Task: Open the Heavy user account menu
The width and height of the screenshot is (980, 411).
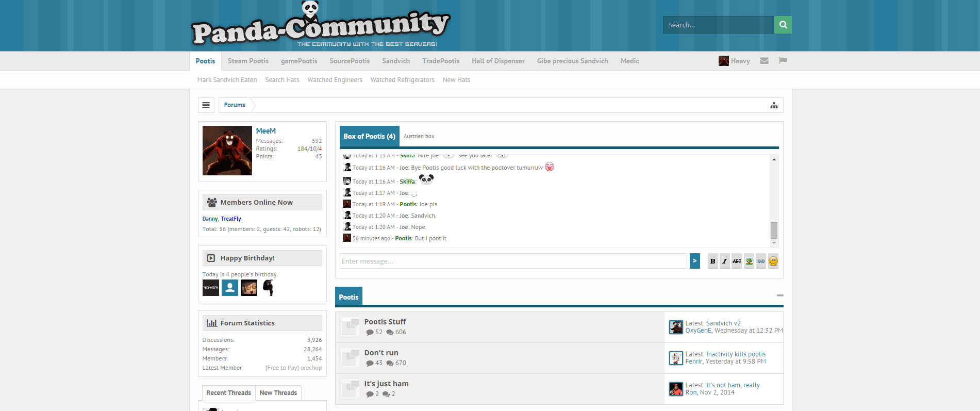Action: (x=734, y=61)
